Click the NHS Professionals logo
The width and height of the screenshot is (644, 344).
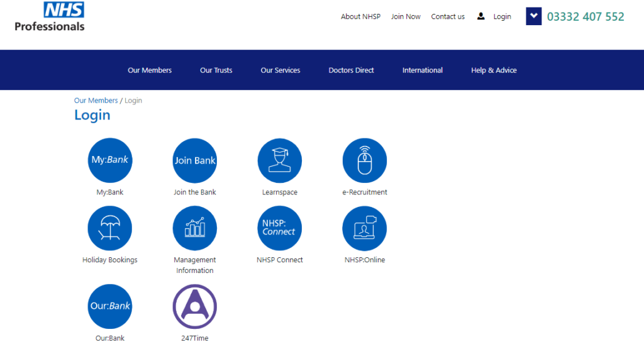point(50,16)
